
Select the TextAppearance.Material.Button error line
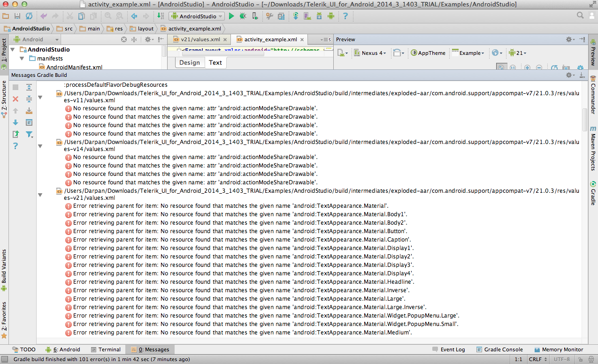tap(236, 231)
